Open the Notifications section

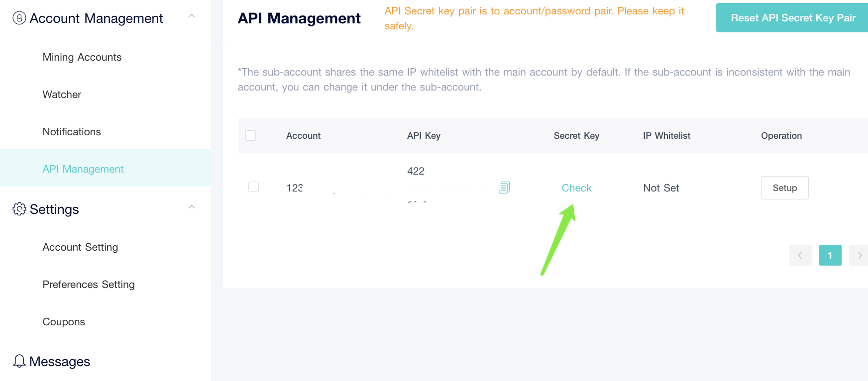72,131
